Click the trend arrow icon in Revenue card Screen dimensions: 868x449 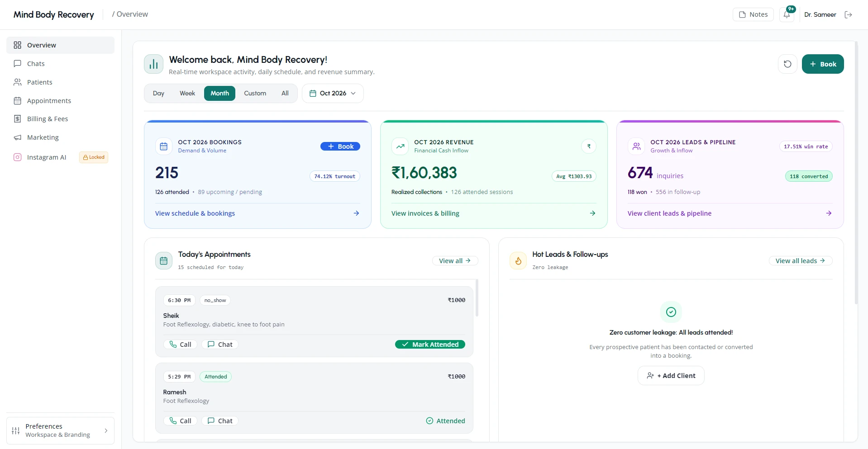click(400, 147)
